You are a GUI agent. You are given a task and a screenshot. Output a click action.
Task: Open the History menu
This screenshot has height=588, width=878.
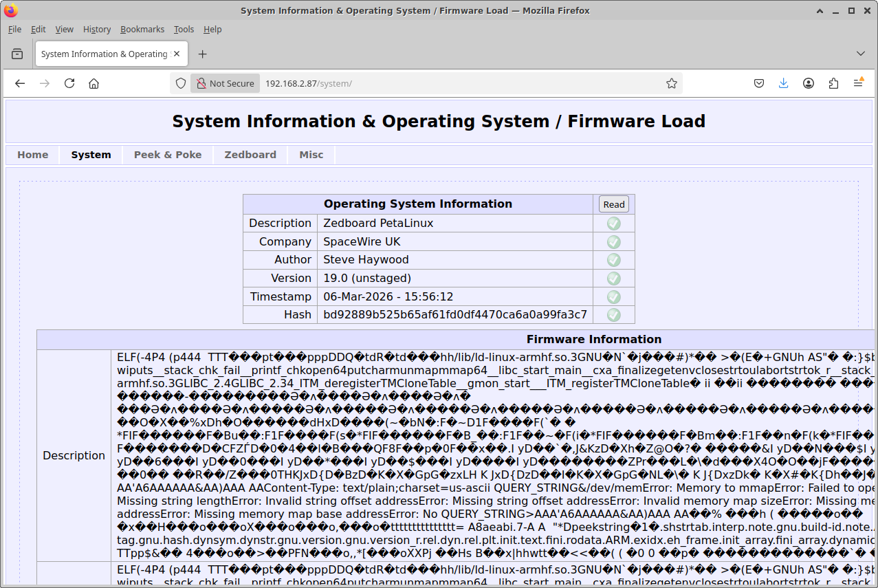(x=97, y=30)
